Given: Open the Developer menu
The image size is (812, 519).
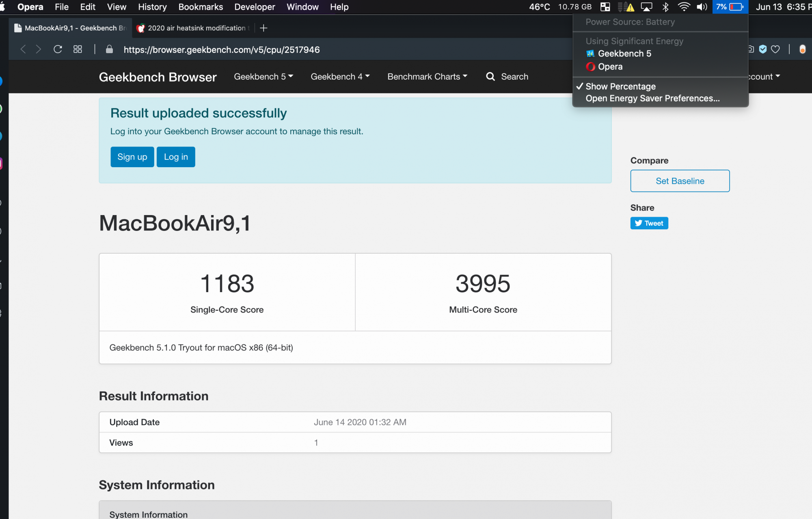Looking at the screenshot, I should click(254, 7).
